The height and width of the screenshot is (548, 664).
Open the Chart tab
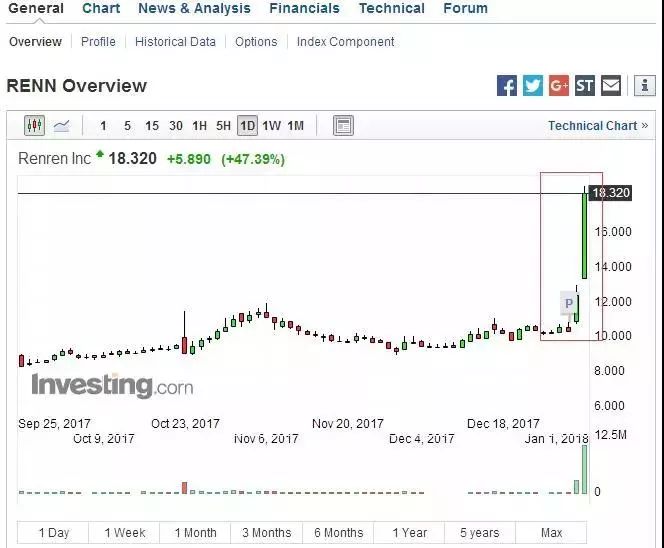click(101, 8)
